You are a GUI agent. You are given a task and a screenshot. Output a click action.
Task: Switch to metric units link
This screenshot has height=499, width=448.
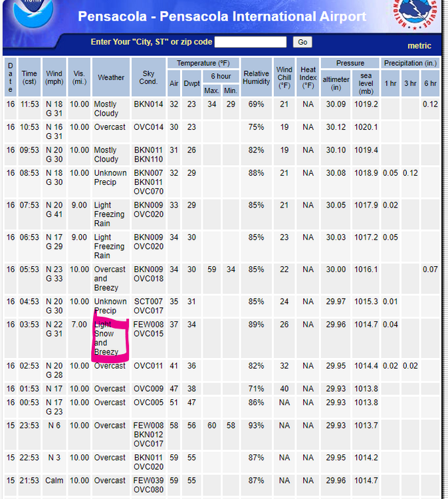pyautogui.click(x=419, y=46)
